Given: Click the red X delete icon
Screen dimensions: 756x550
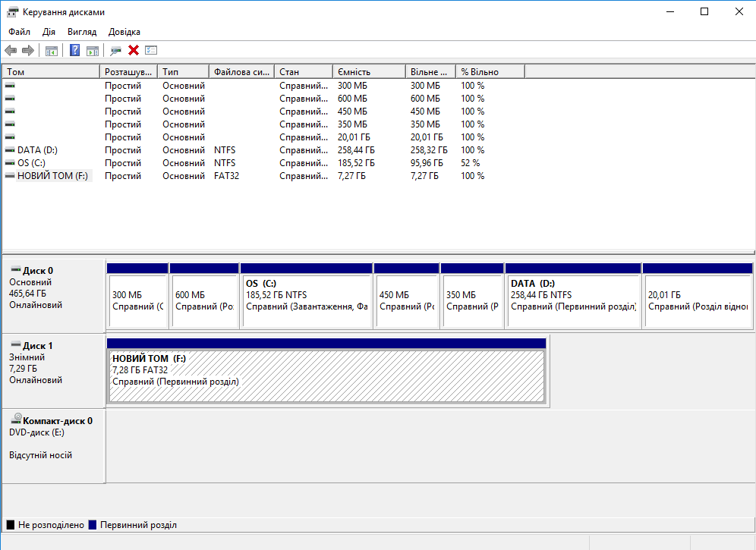Looking at the screenshot, I should 134,50.
